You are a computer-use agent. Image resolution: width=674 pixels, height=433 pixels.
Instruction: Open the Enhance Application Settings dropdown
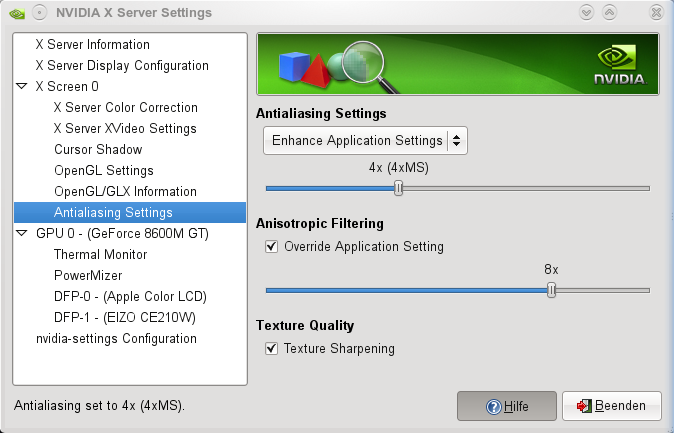click(365, 141)
